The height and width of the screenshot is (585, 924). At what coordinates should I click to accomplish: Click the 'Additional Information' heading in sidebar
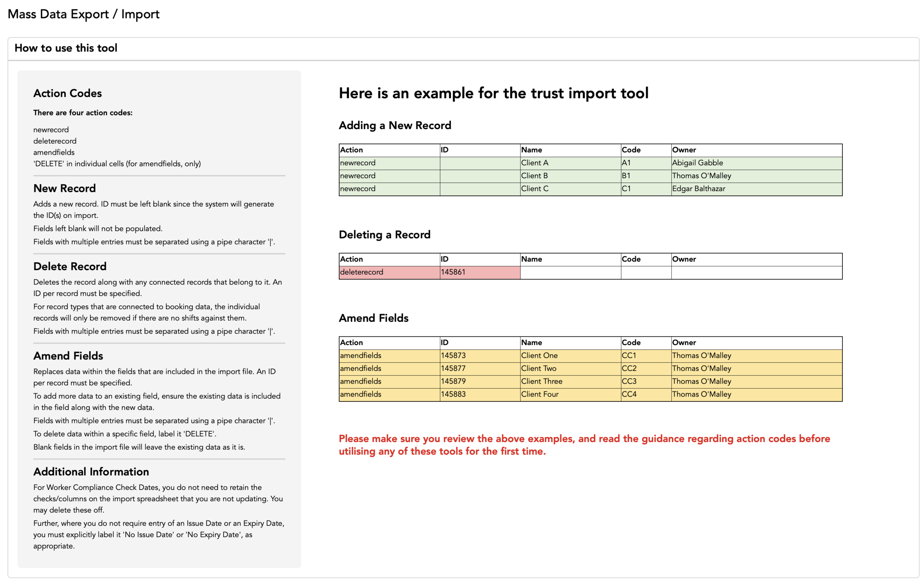pyautogui.click(x=91, y=472)
